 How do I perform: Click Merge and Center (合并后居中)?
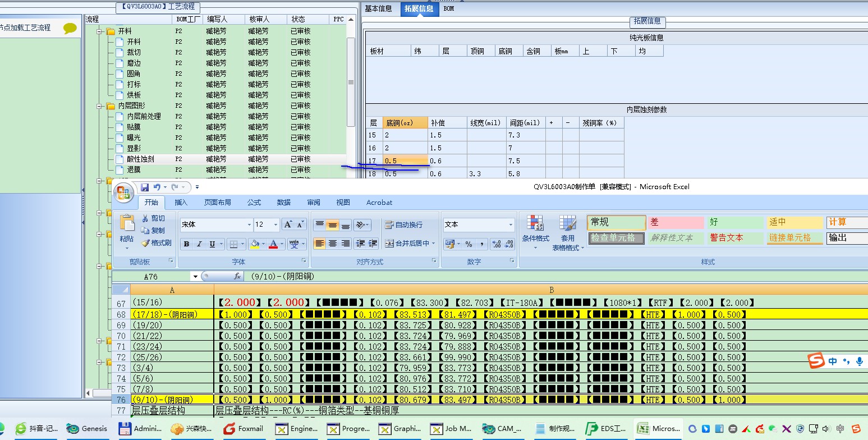pyautogui.click(x=407, y=244)
